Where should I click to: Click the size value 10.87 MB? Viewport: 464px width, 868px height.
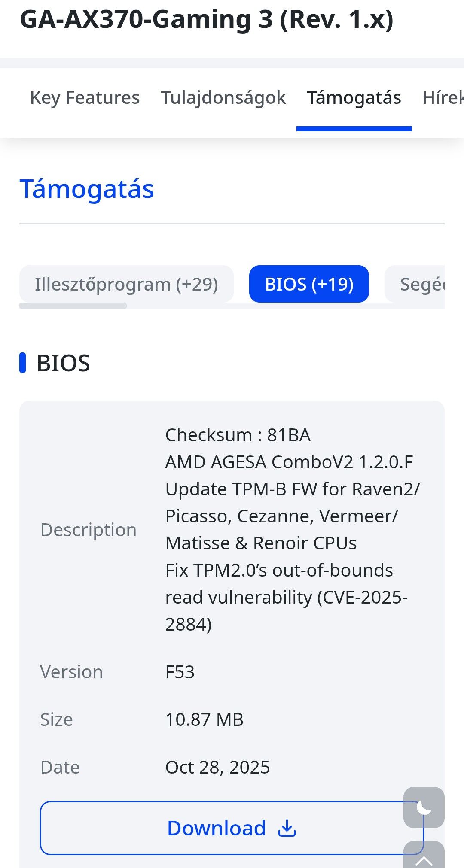coord(205,720)
